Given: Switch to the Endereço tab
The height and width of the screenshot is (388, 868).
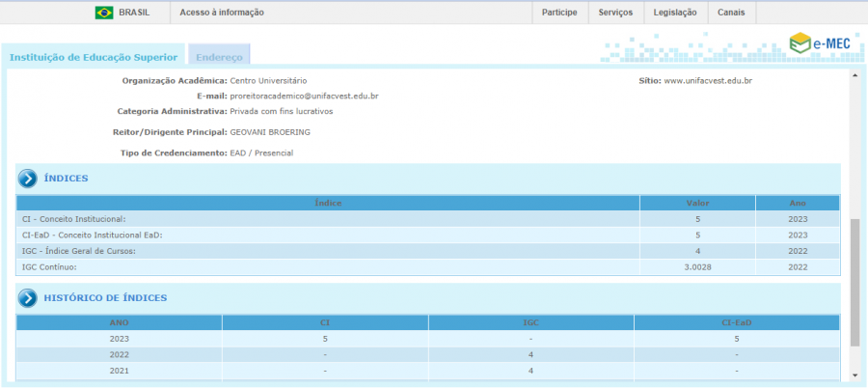Looking at the screenshot, I should (219, 57).
